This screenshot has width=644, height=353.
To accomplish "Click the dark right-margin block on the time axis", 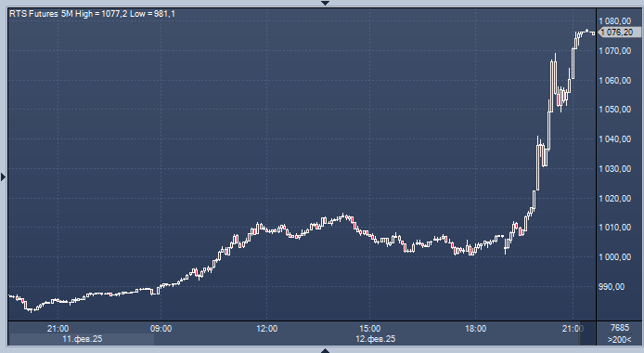I will [x=587, y=333].
